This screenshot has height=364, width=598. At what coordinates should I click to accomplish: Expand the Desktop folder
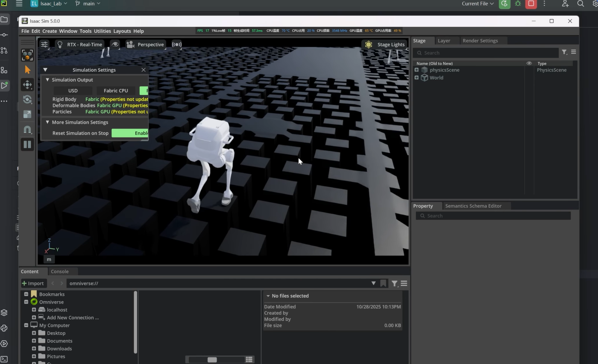pos(34,333)
